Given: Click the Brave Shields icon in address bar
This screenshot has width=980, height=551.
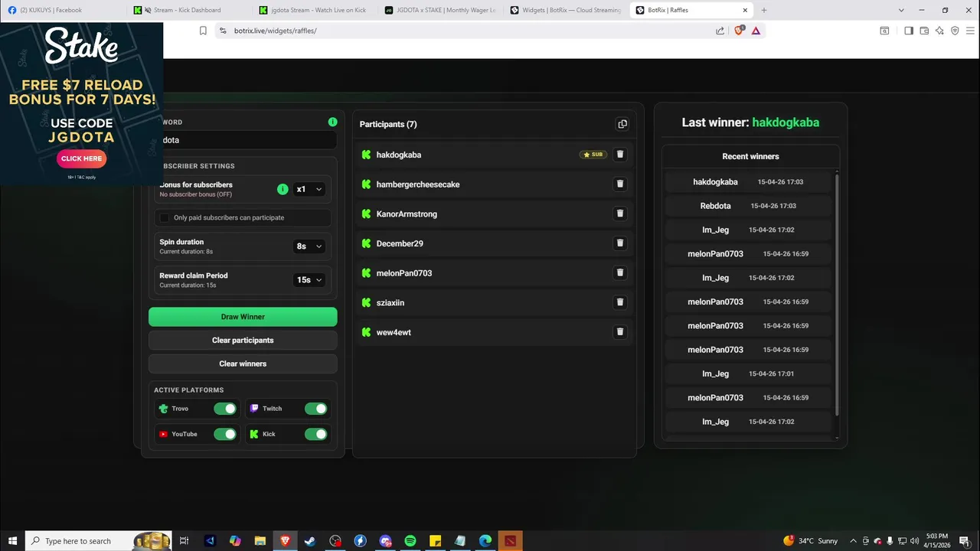Looking at the screenshot, I should (739, 31).
